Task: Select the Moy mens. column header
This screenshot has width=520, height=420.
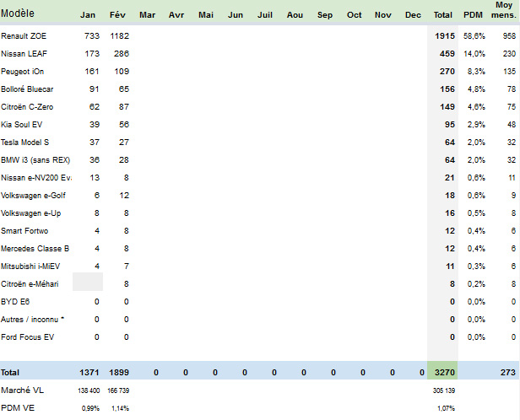Action: [504, 10]
